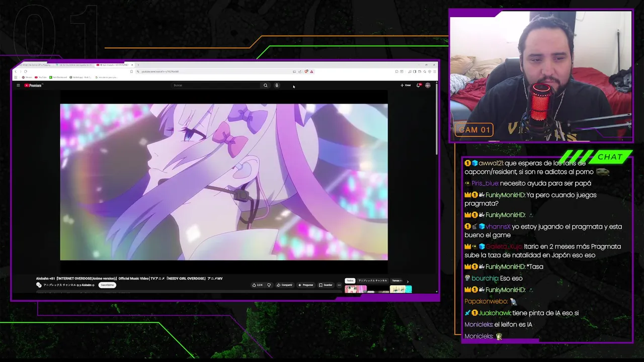
Task: Click username Piris_blue in chat
Action: click(485, 184)
